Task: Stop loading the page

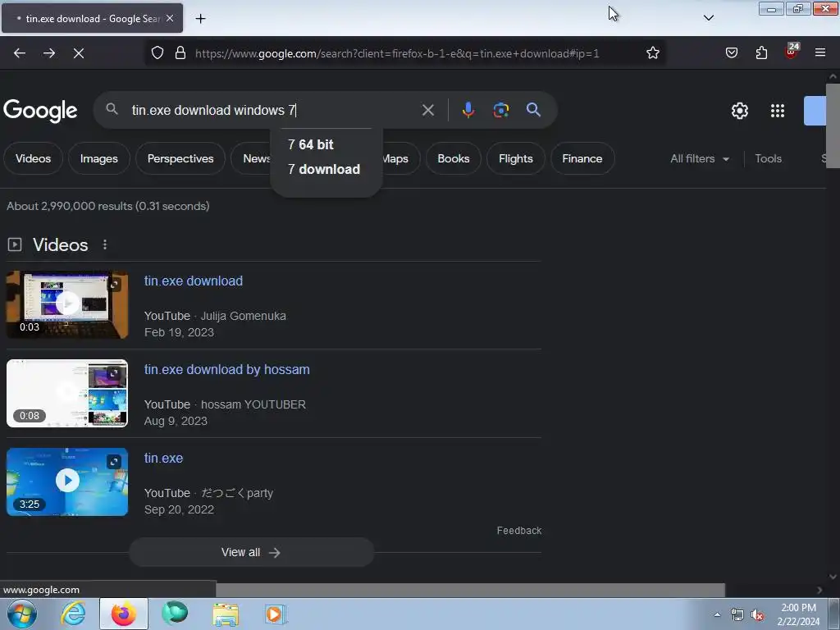Action: (x=78, y=53)
